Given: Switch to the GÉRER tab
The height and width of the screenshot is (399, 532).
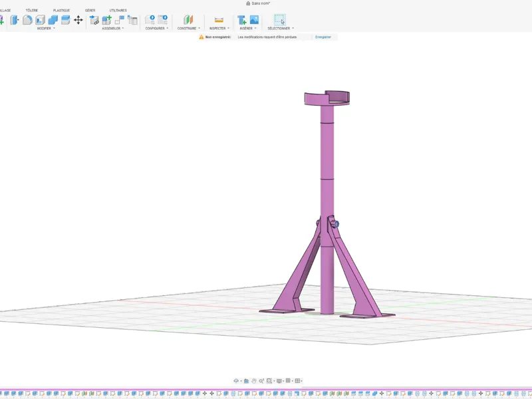Looking at the screenshot, I should click(90, 11).
